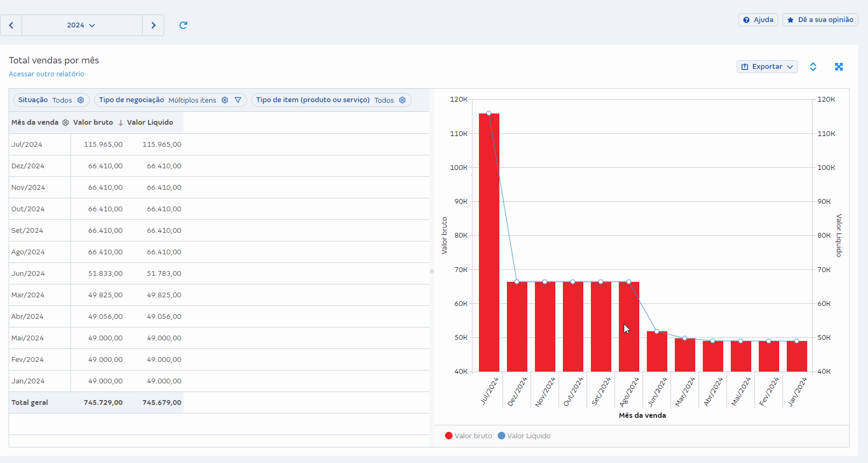Click the 745.679,00 total liquido value

pyautogui.click(x=162, y=403)
